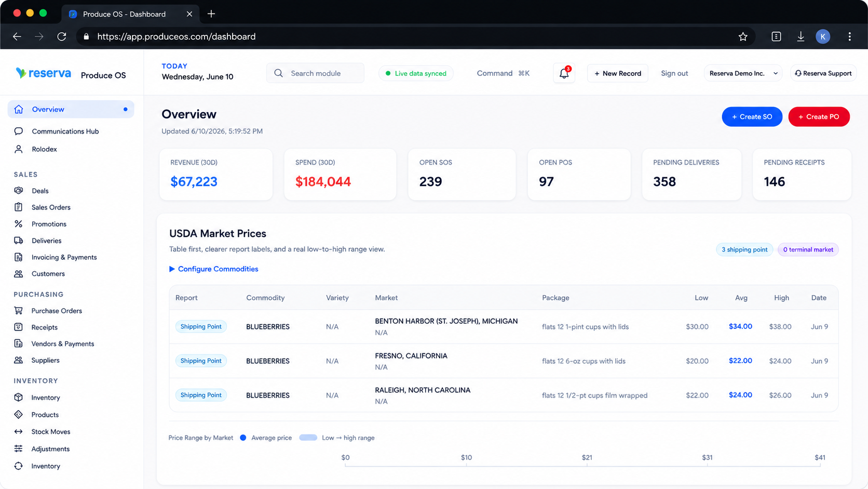Navigate to Vendors & Payments
868x489 pixels.
(x=62, y=344)
